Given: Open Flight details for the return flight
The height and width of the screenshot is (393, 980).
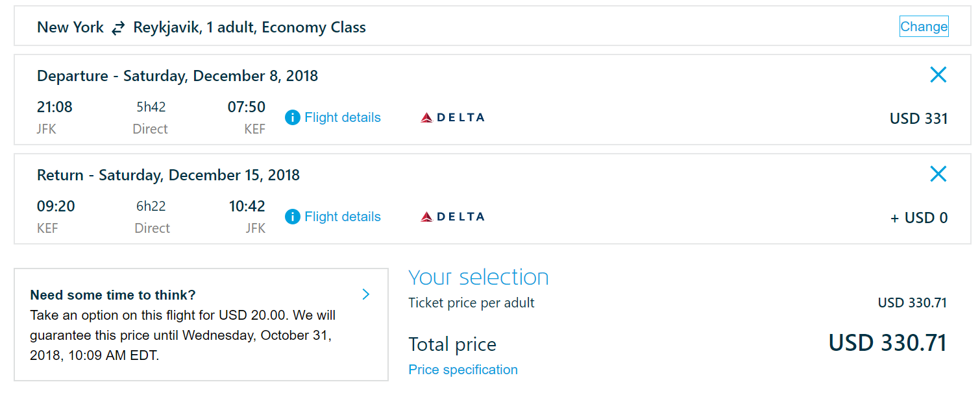Looking at the screenshot, I should (x=342, y=217).
